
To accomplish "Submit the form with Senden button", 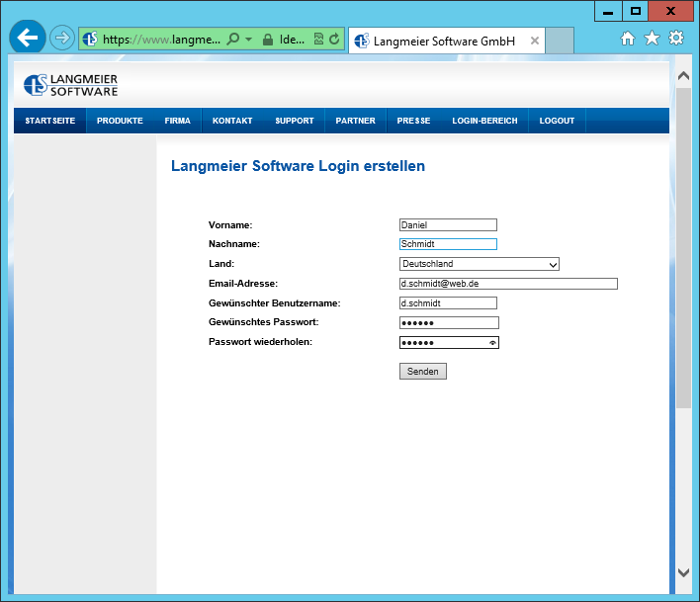I will (423, 372).
